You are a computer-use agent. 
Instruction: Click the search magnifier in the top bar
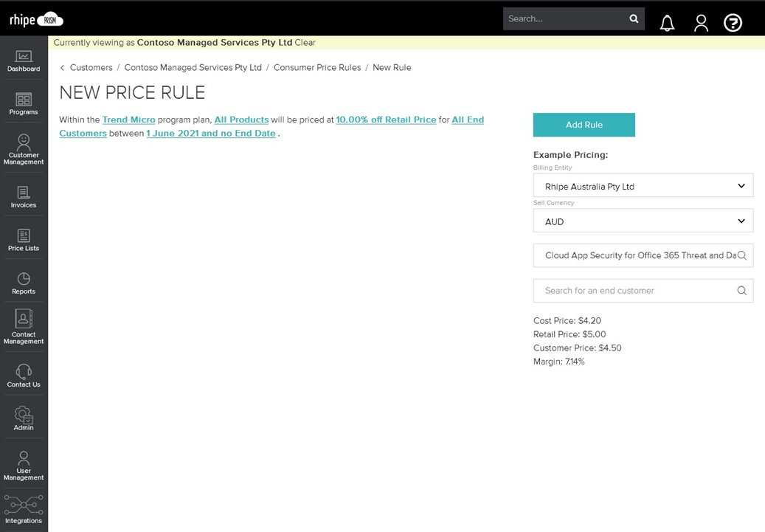(634, 18)
